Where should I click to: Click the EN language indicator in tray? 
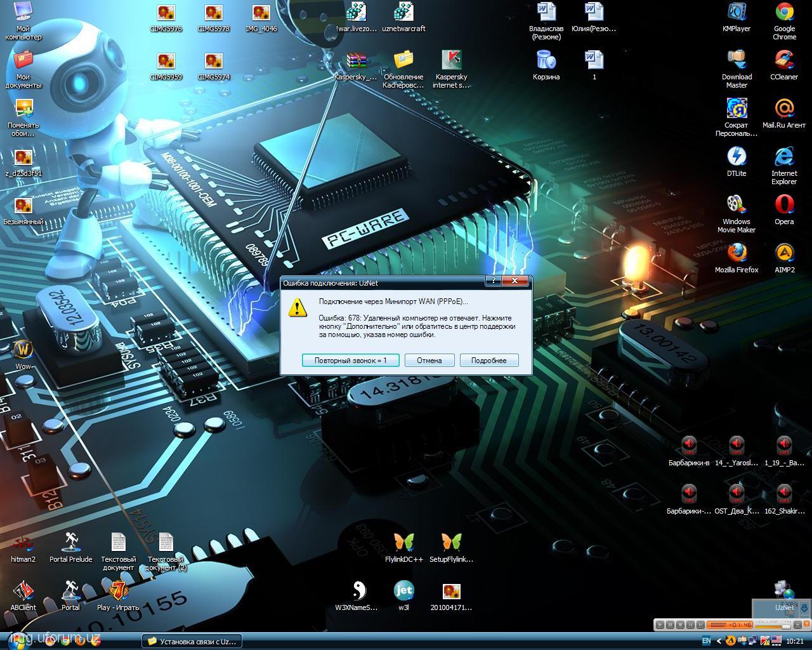[706, 640]
